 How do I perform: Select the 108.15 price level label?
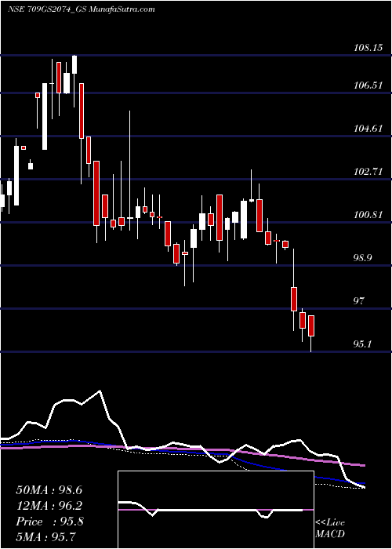[x=368, y=48]
